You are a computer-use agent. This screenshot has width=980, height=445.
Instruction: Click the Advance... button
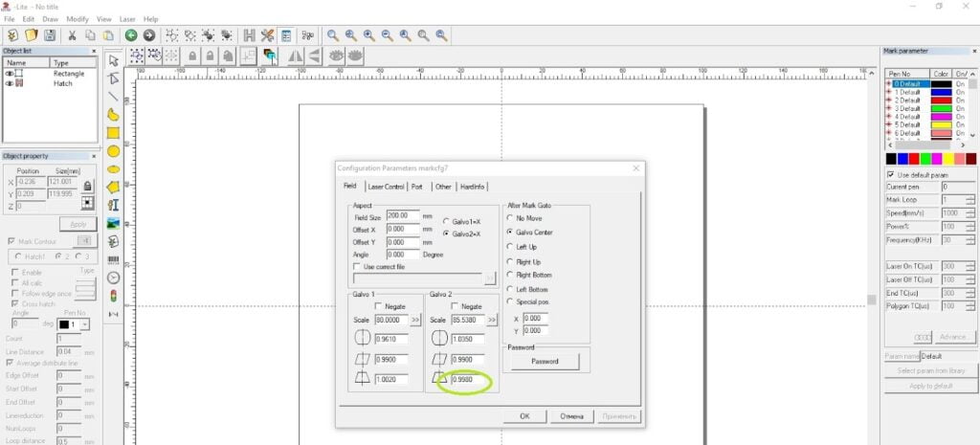coord(954,337)
